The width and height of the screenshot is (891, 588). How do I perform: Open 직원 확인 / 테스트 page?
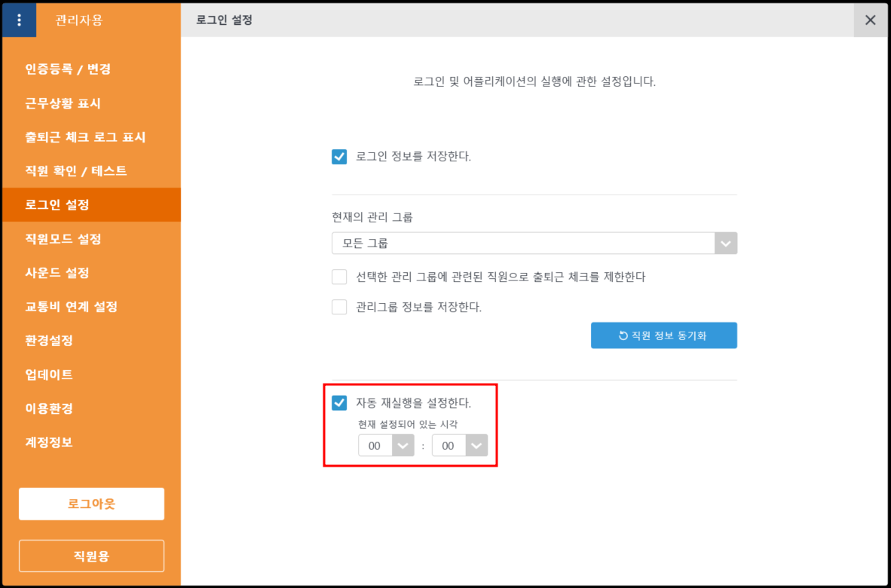75,171
